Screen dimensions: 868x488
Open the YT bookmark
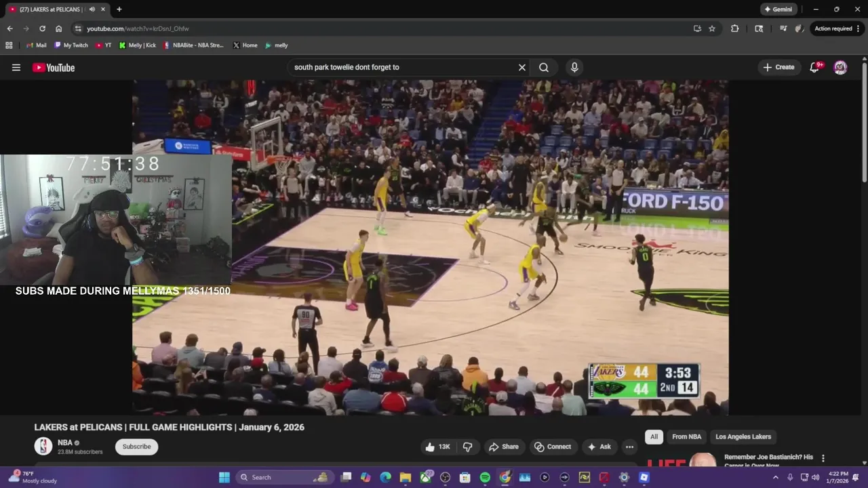pos(104,45)
